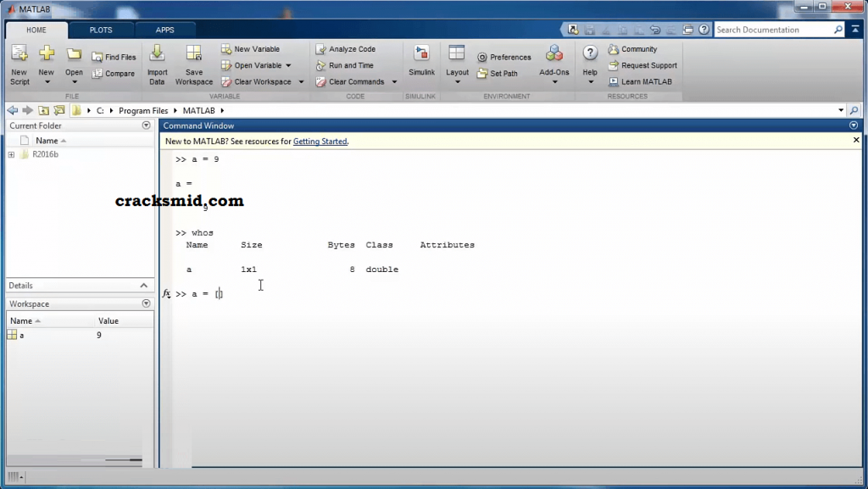Go up one folder level
The width and height of the screenshot is (868, 489).
pyautogui.click(x=43, y=110)
